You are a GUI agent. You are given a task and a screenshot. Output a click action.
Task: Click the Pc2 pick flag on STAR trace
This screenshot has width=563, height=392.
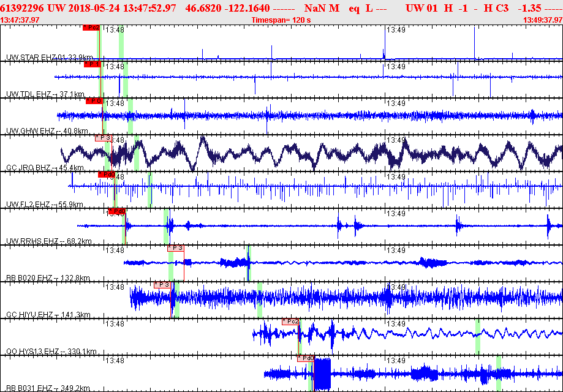91,28
